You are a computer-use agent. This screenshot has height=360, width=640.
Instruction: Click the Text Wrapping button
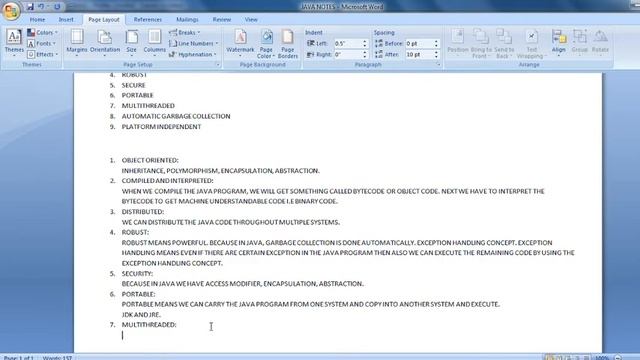click(x=531, y=43)
